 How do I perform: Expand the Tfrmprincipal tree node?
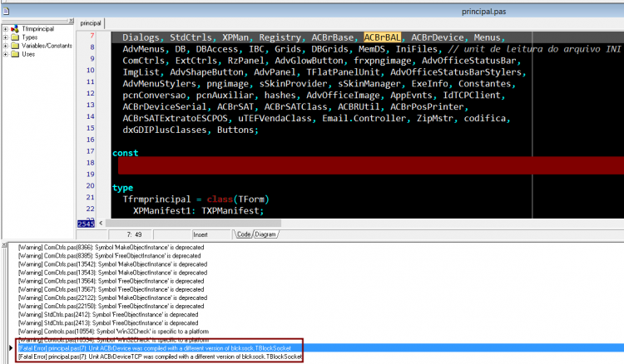[x=6, y=29]
